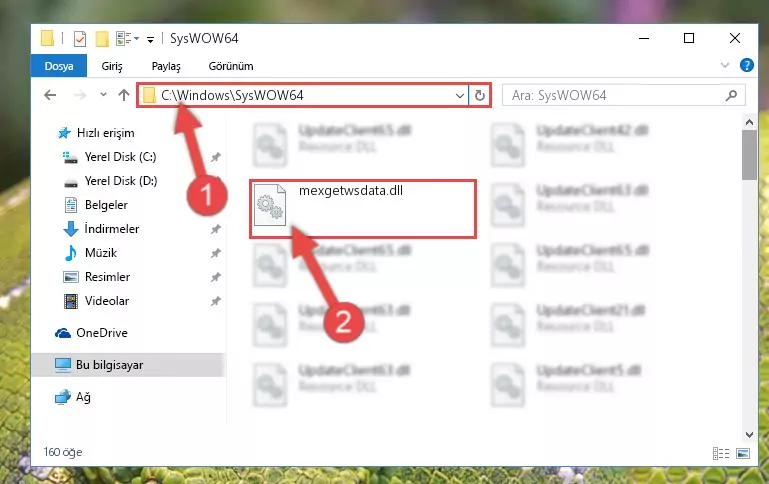The image size is (769, 484).
Task: Switch to the Görünüm ribbon tab
Action: tap(231, 66)
